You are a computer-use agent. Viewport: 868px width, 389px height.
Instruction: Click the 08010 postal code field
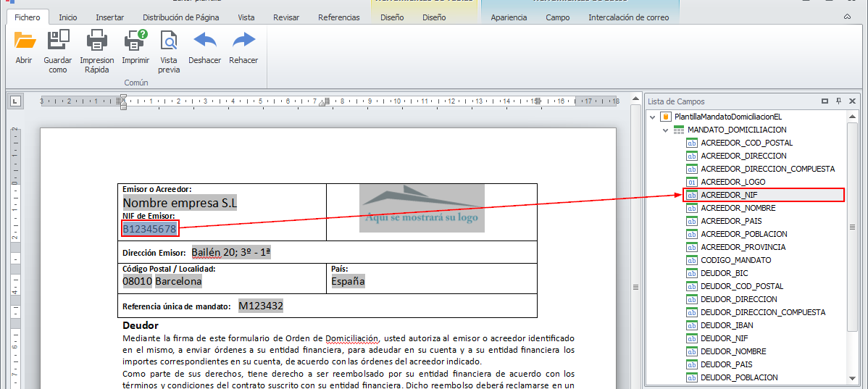tap(137, 281)
